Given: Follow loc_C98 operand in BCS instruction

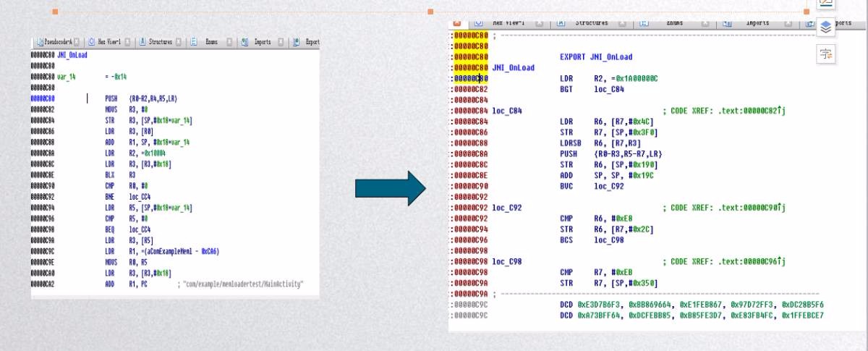Looking at the screenshot, I should tap(609, 240).
